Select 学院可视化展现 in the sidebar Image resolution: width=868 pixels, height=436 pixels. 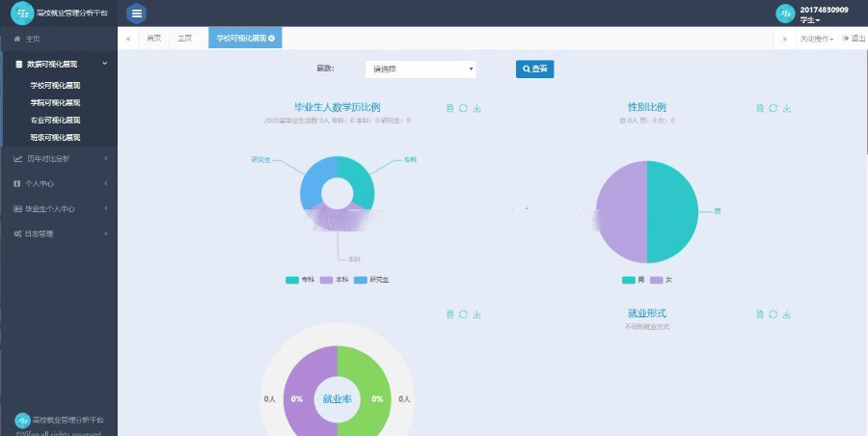tap(55, 102)
